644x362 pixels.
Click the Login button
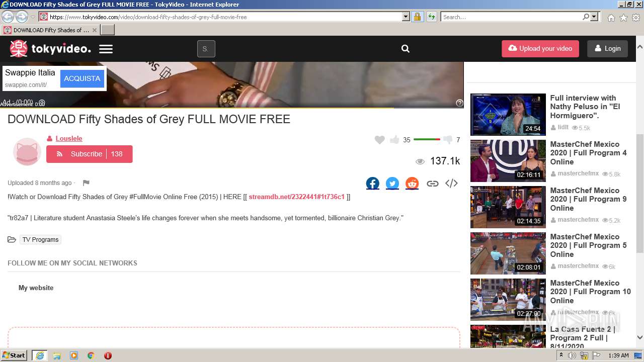coord(607,49)
